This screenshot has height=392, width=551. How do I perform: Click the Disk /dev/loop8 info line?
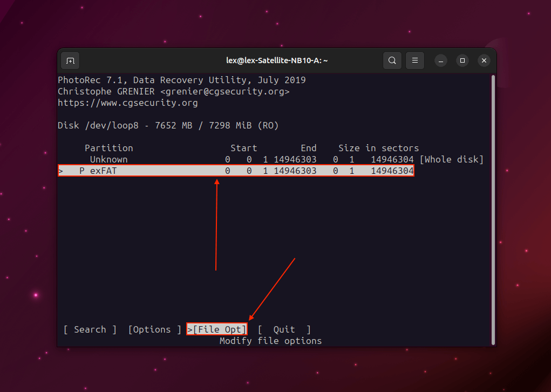pos(168,125)
